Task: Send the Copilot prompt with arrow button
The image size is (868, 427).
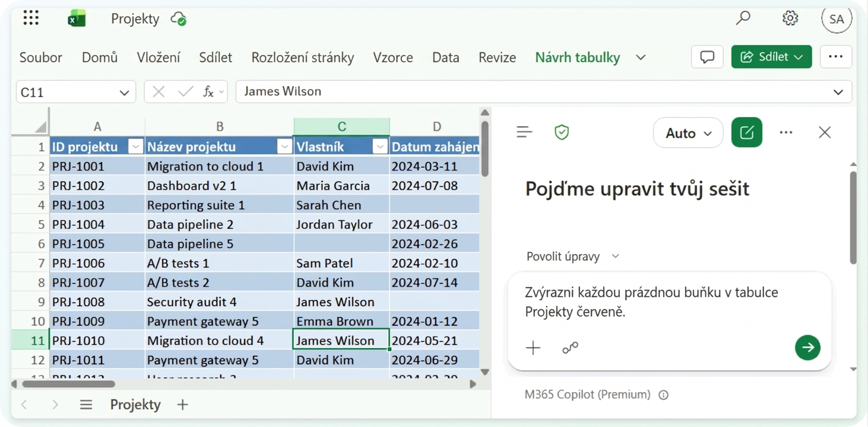Action: [x=807, y=348]
